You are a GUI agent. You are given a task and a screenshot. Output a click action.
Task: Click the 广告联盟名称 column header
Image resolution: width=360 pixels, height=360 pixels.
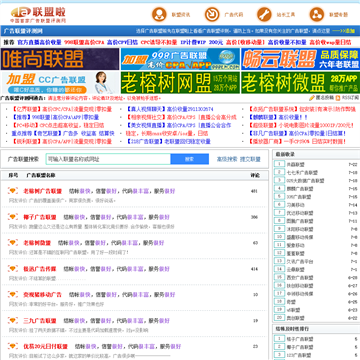click(41, 175)
